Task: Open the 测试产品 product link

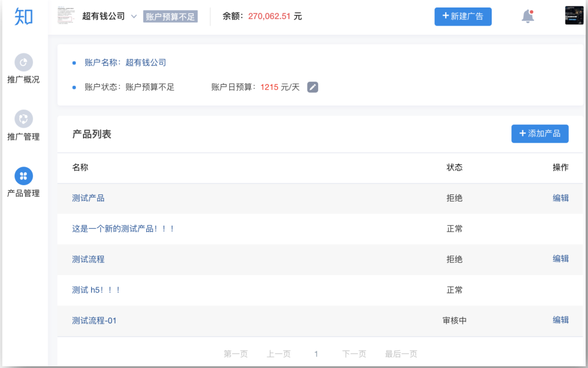Action: [88, 198]
